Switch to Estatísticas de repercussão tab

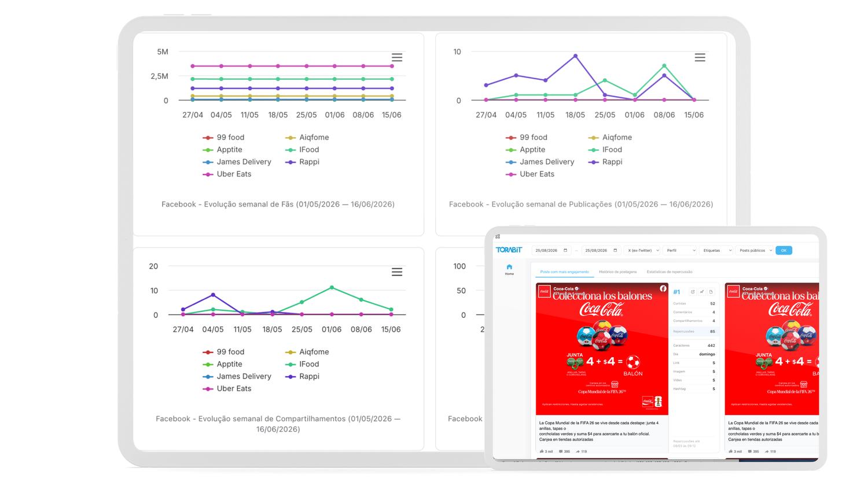click(670, 271)
